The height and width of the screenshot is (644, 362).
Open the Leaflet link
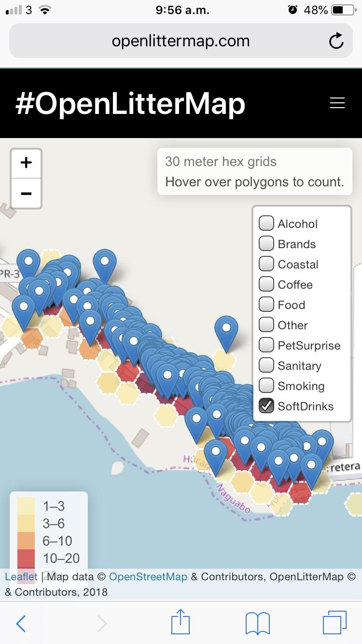[21, 576]
